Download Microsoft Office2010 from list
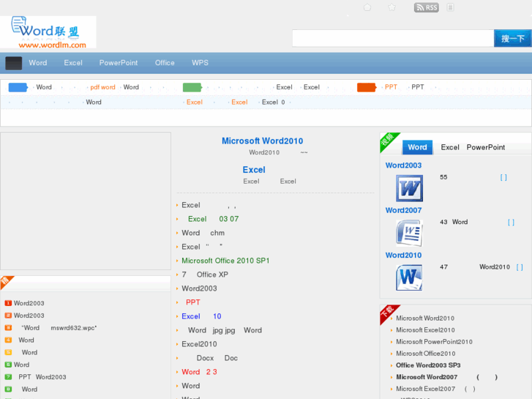532x399 pixels. (x=426, y=354)
